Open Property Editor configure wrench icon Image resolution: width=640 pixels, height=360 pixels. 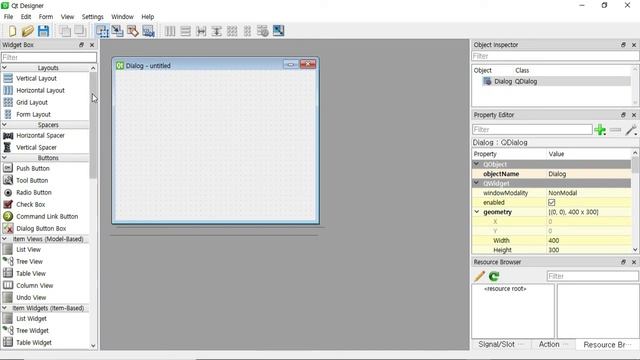[631, 130]
